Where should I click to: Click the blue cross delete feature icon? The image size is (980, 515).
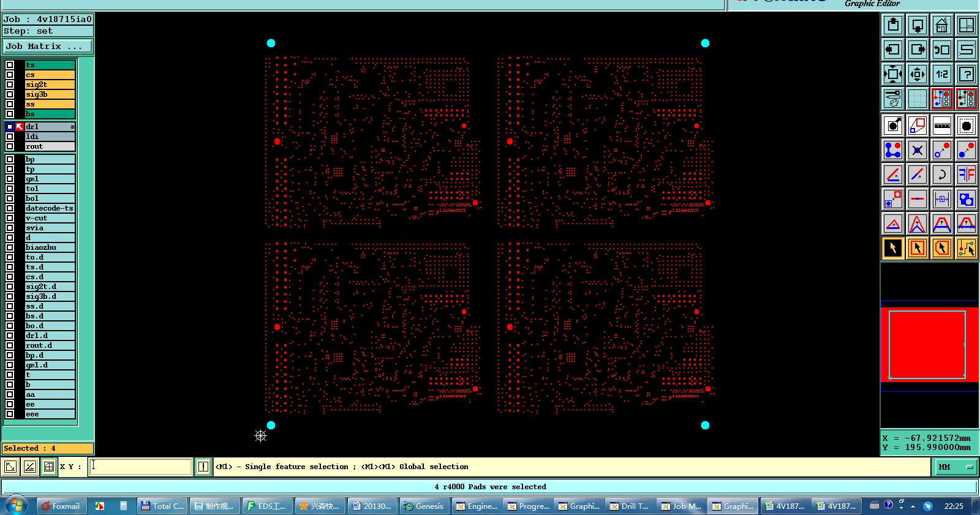918,150
